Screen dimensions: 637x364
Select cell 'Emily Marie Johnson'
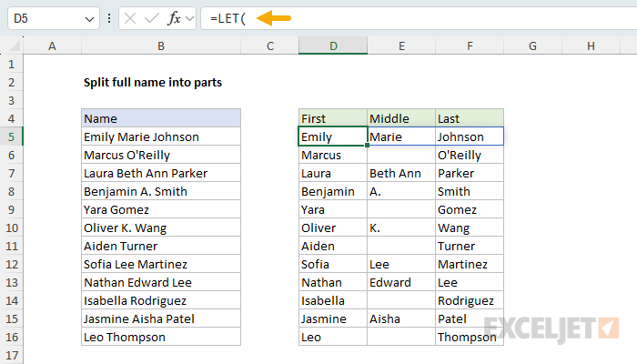(161, 136)
